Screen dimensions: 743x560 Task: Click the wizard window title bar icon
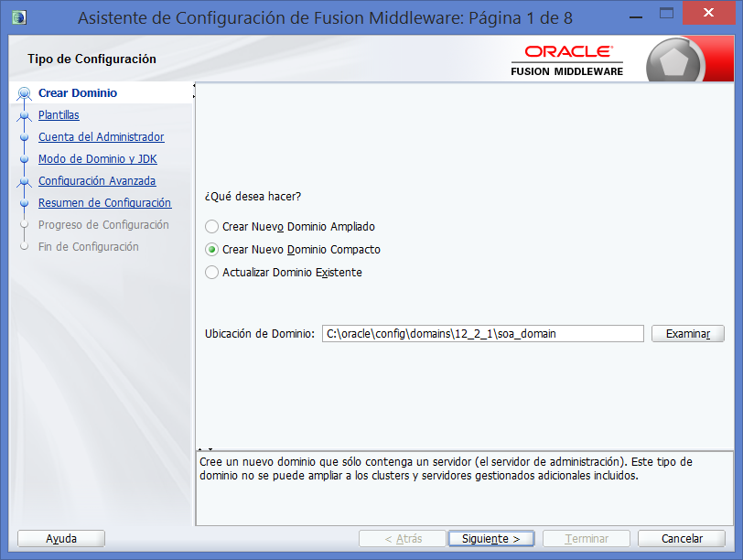[19, 18]
